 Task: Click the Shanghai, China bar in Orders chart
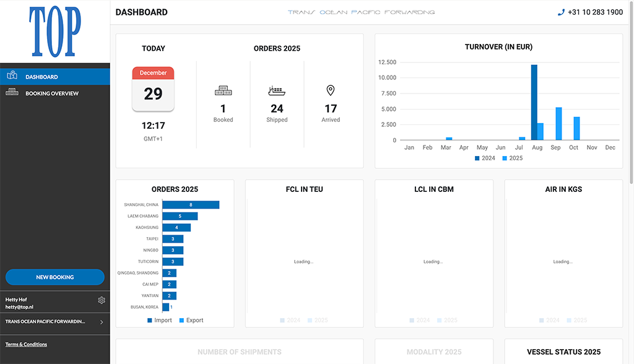191,205
